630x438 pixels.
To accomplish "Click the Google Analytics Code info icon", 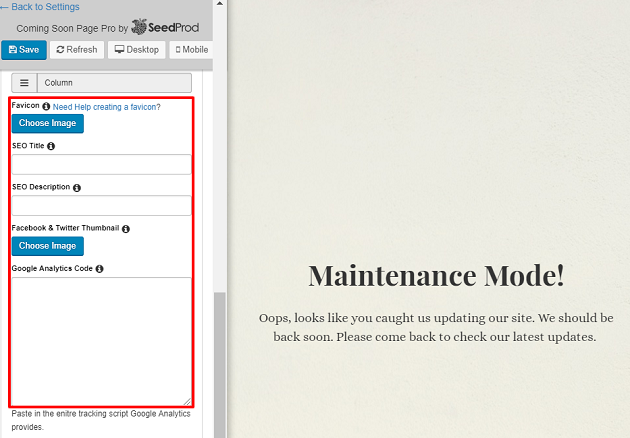I will point(99,269).
